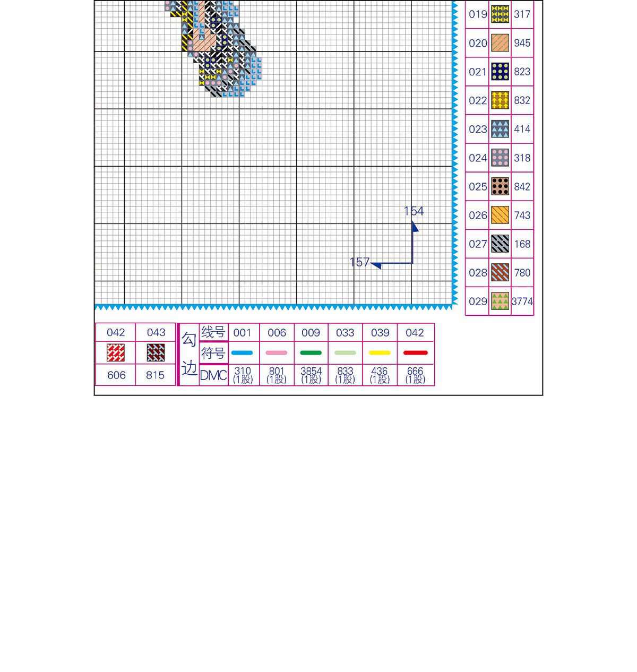The width and height of the screenshot is (637, 672).
Task: Select the yellow arrow symbol for 022
Action: point(500,100)
